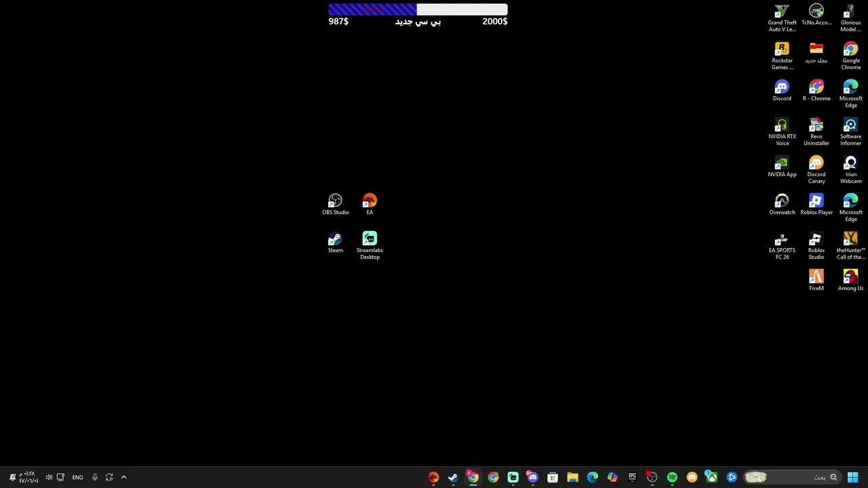
Task: Expand the hidden system tray icons chevron
Action: tap(123, 477)
